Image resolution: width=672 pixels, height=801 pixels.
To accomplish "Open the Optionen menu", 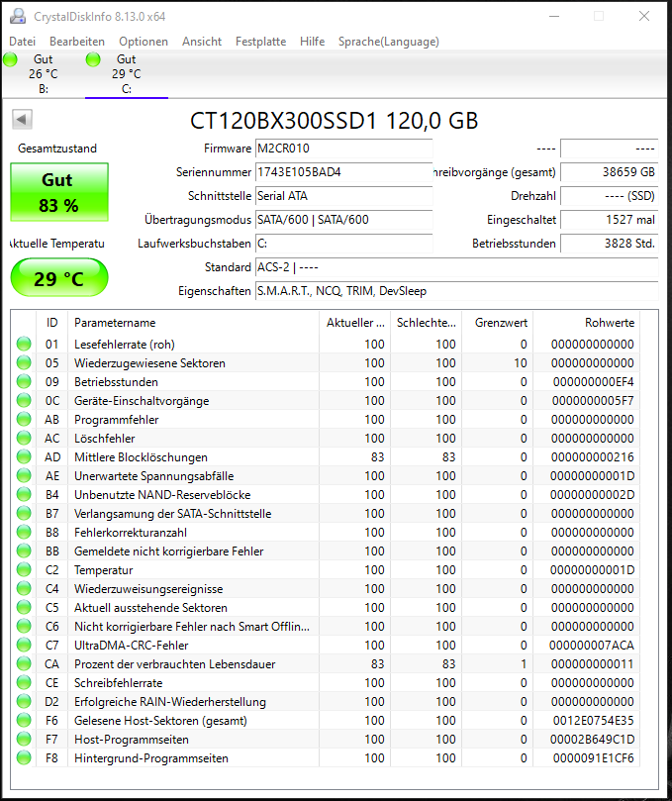I will click(144, 42).
